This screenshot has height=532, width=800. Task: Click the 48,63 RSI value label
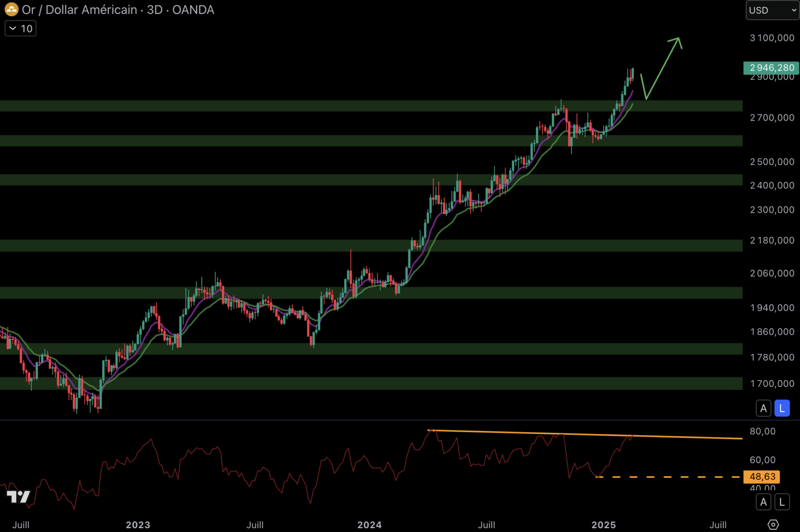[x=762, y=476]
